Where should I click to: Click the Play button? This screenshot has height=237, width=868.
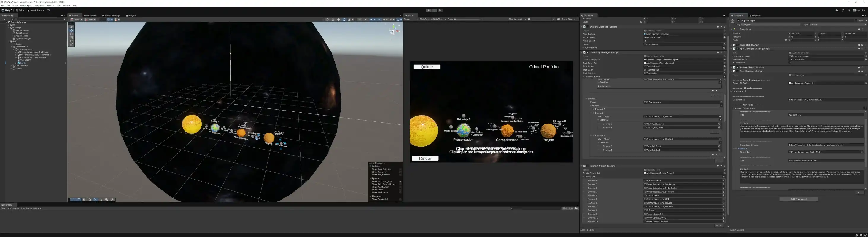(429, 10)
